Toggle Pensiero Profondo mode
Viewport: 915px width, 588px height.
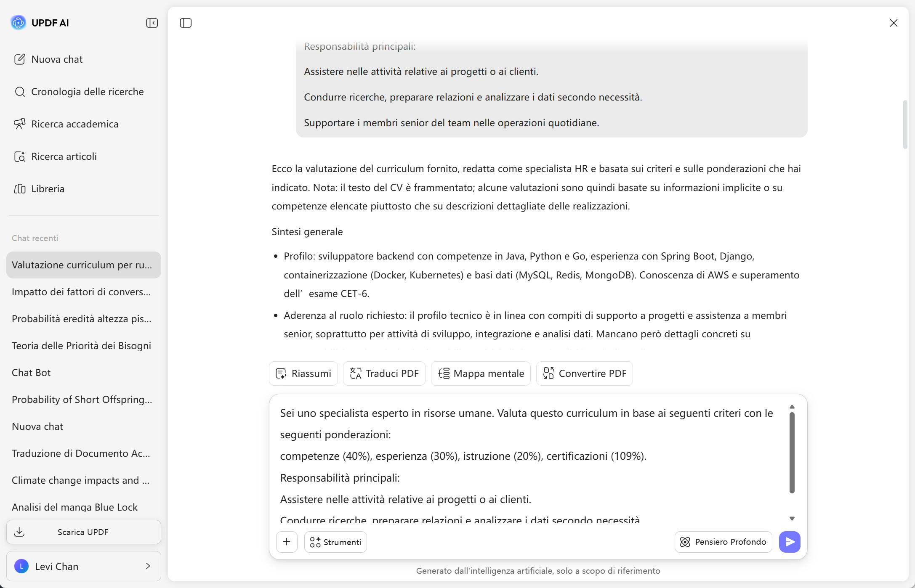click(723, 542)
